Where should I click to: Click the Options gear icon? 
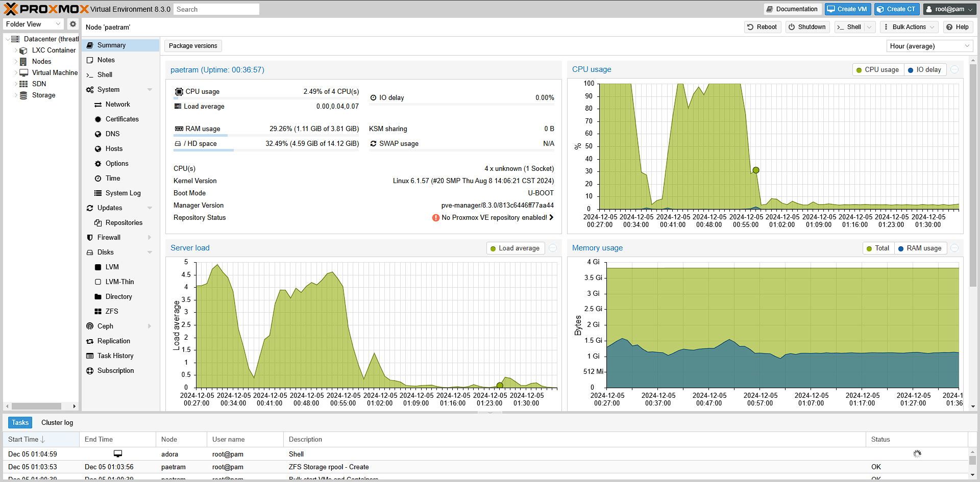pos(98,164)
